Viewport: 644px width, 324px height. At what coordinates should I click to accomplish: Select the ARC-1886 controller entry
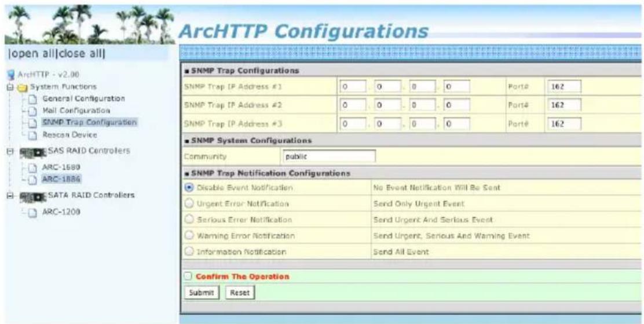pos(61,179)
